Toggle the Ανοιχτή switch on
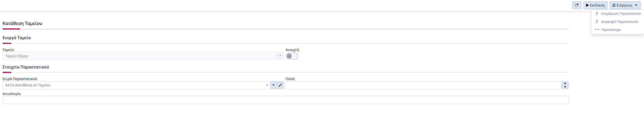The image size is (644, 116). coord(292,56)
